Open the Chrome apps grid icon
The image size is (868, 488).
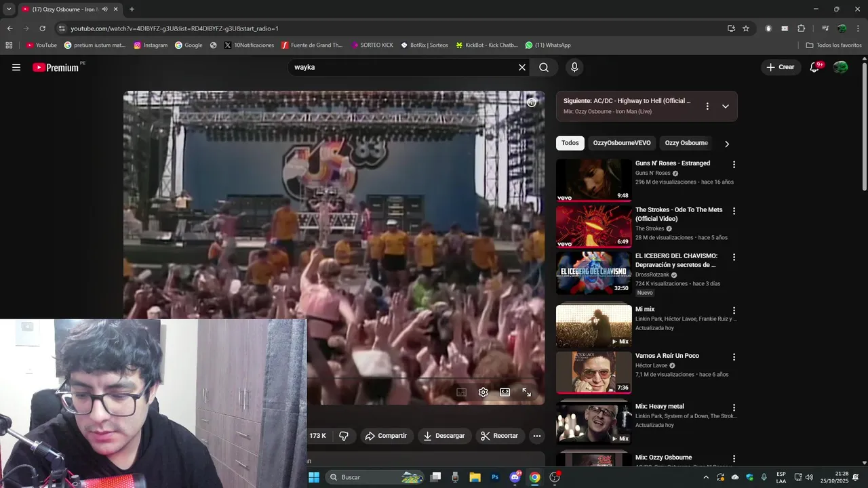click(9, 45)
